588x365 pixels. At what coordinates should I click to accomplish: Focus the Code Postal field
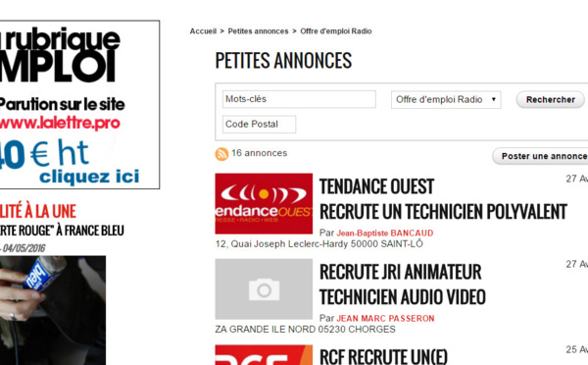point(259,124)
